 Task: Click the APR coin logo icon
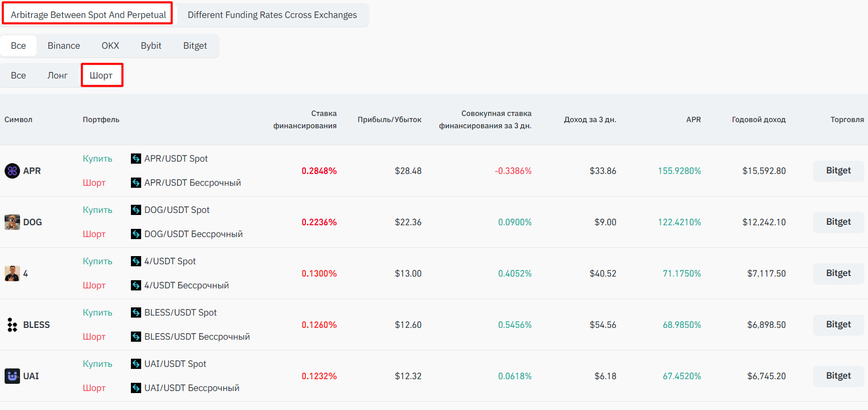point(12,171)
